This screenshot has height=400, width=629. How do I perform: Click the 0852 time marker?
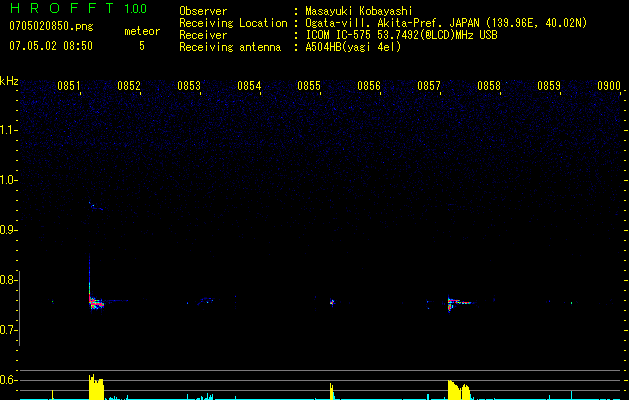[129, 86]
